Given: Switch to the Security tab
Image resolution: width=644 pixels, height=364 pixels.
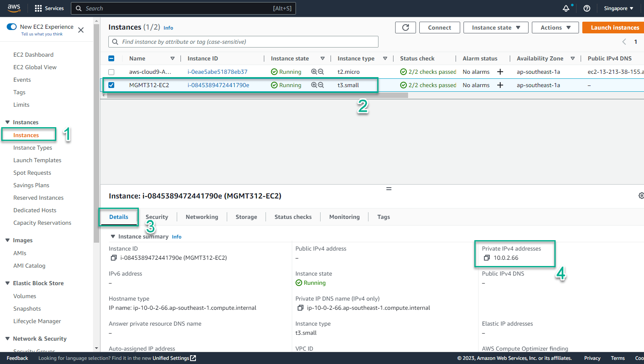Looking at the screenshot, I should click(x=157, y=217).
